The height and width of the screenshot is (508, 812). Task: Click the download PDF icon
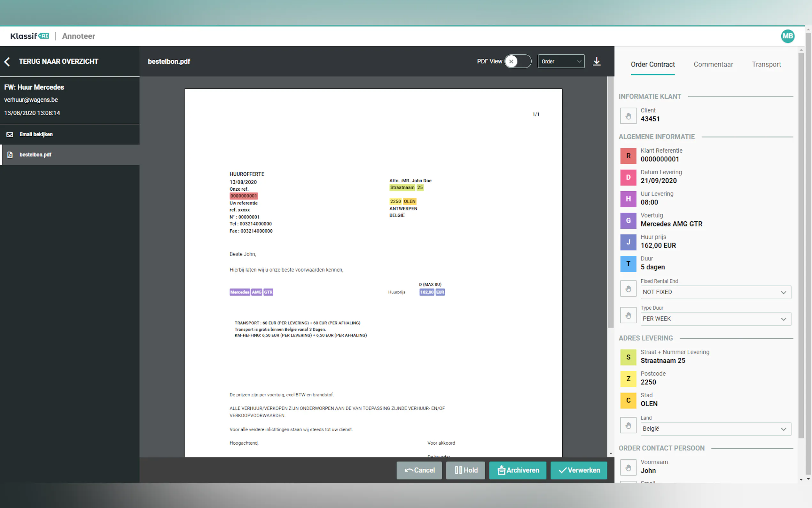tap(597, 61)
